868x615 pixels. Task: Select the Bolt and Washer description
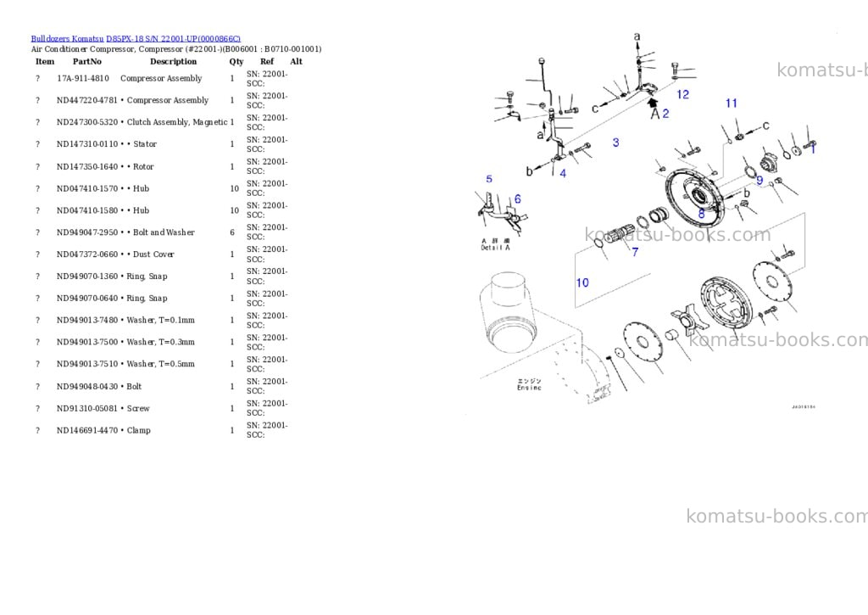tap(164, 232)
